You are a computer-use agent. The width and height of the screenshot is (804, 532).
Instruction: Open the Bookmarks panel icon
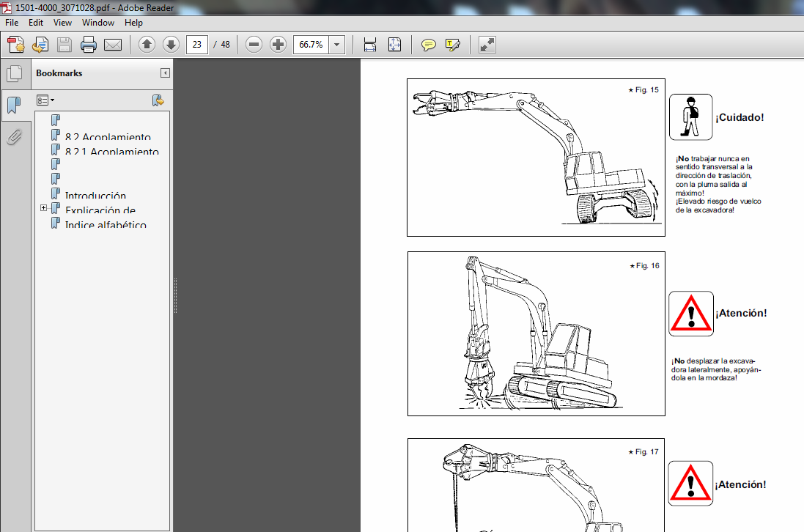click(15, 105)
